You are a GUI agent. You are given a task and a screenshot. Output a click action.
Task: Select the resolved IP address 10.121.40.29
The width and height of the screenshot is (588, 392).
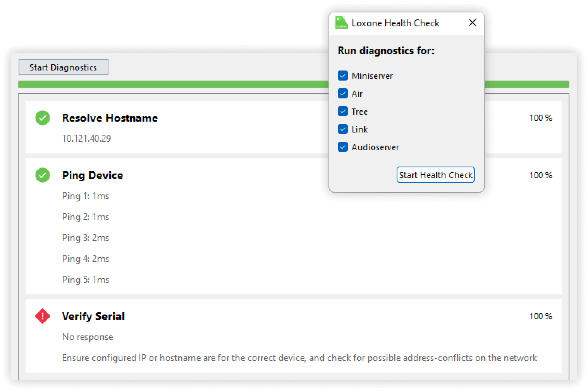[86, 139]
